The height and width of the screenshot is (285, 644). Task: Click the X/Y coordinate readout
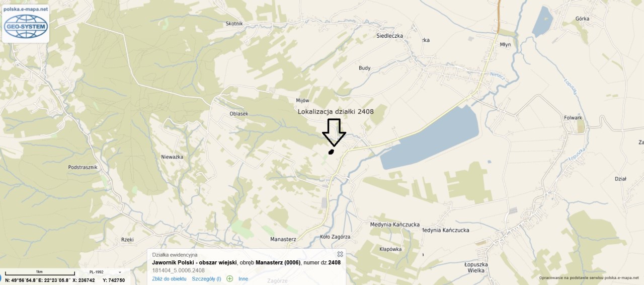pos(99,280)
